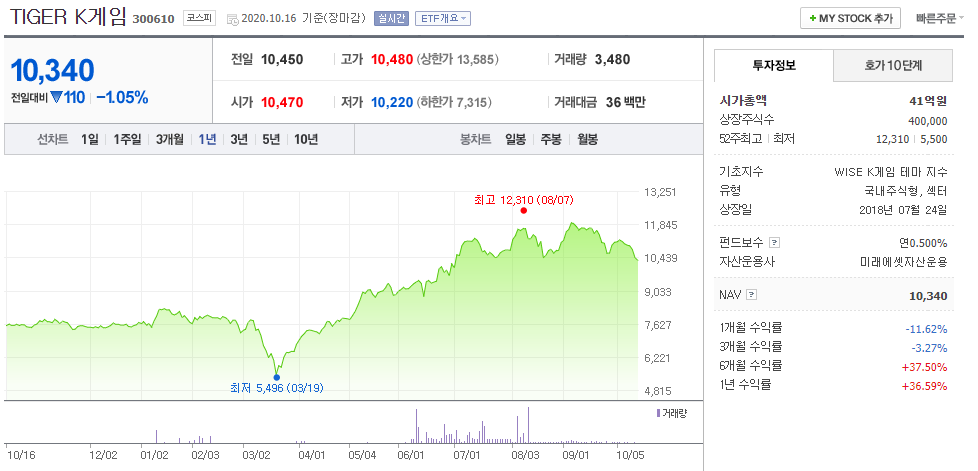Select the 3년 line chart period
The width and height of the screenshot is (978, 471).
click(239, 140)
